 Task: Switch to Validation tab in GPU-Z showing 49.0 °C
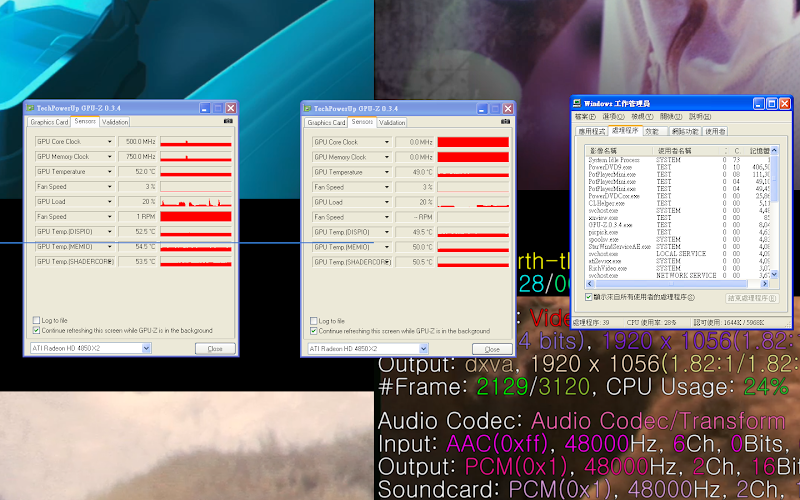(x=392, y=122)
